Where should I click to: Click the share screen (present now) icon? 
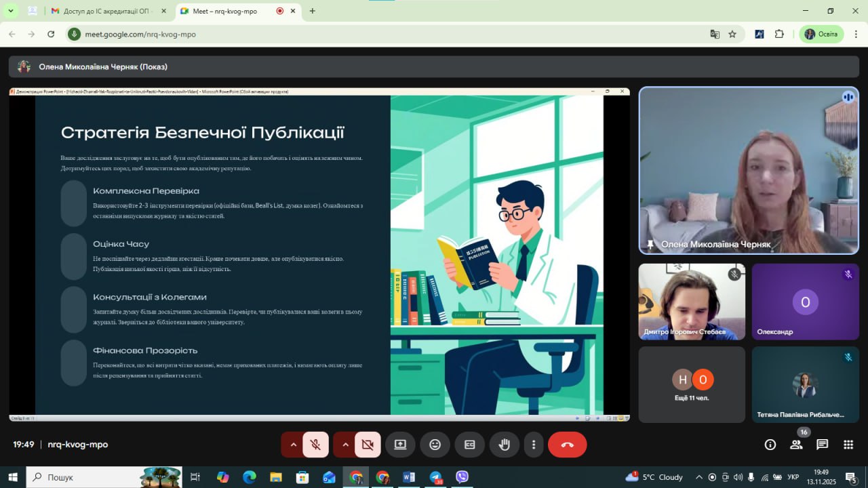tap(400, 445)
